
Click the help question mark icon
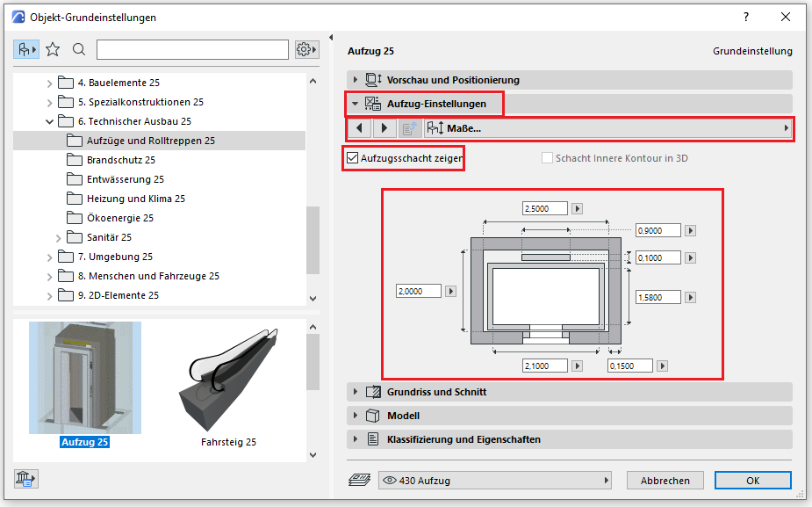click(x=746, y=17)
